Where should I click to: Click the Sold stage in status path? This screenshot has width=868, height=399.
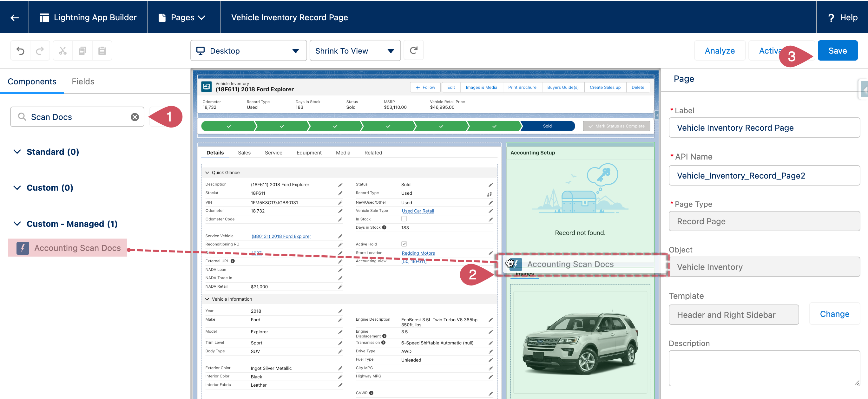pos(548,126)
